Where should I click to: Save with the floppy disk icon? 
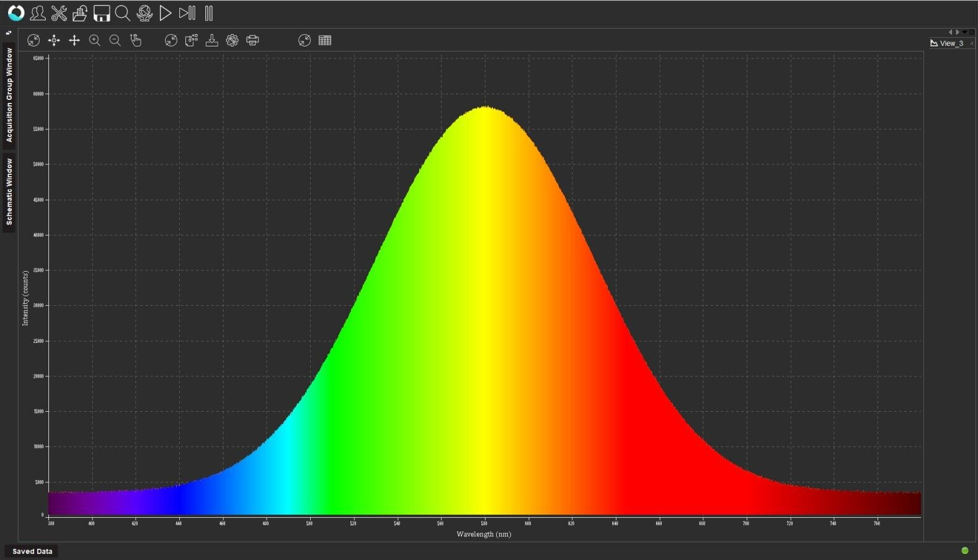pyautogui.click(x=101, y=13)
